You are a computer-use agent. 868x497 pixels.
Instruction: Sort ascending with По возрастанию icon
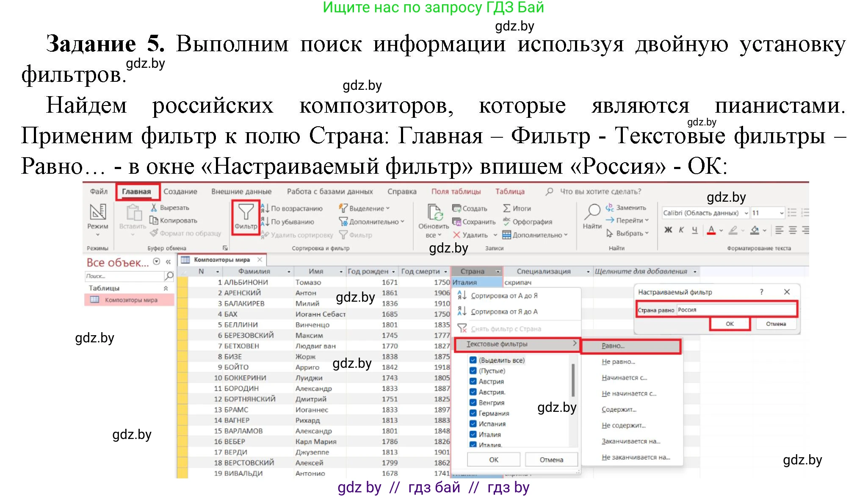click(266, 208)
